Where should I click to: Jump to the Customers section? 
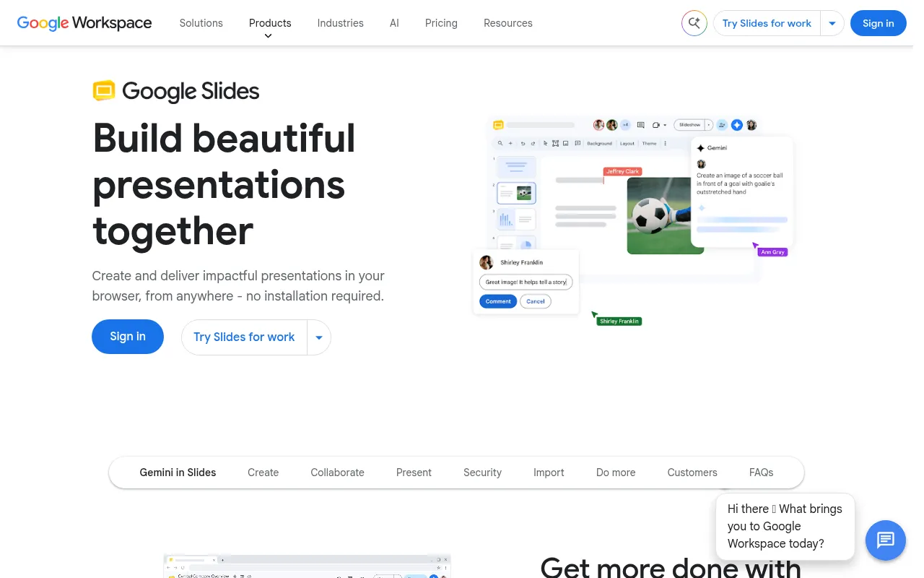[x=692, y=473]
